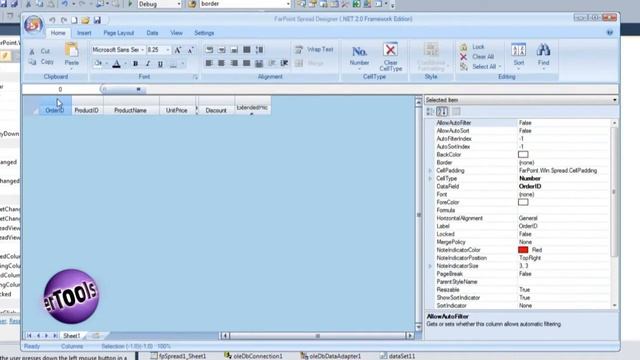Click the Copy icon in Clipboard group
The height and width of the screenshot is (360, 640).
32,62
